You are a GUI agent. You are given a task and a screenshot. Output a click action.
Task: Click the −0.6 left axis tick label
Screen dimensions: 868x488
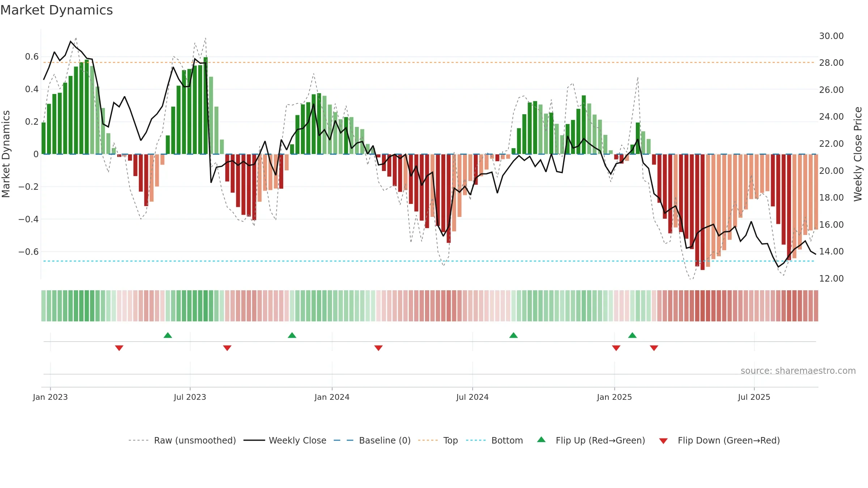29,252
